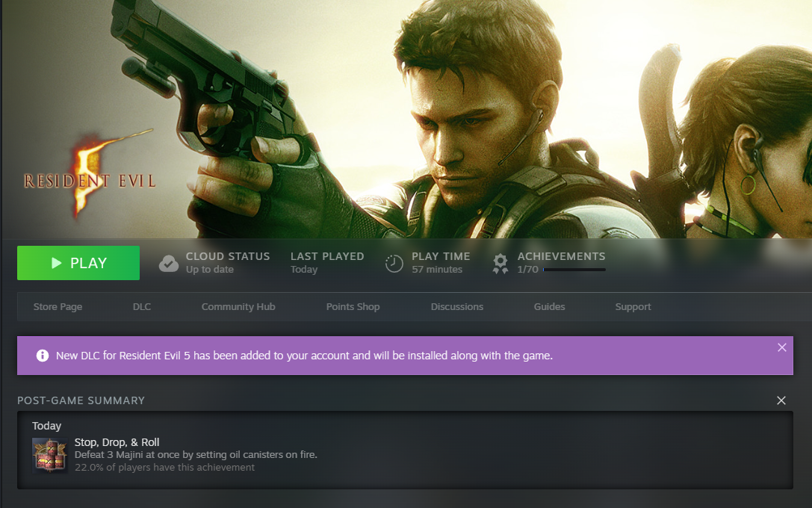Click the "New DLC for Resident Evil 5" notification message
This screenshot has height=508, width=812.
pyautogui.click(x=305, y=356)
